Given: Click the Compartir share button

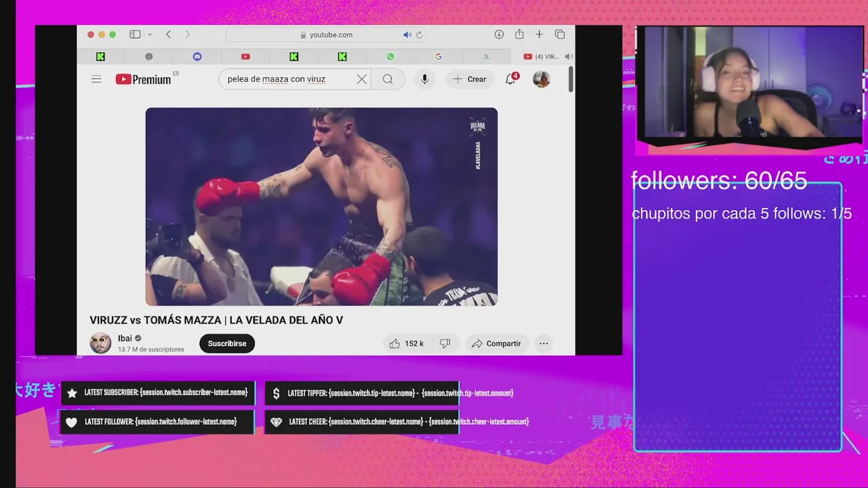Looking at the screenshot, I should [496, 344].
